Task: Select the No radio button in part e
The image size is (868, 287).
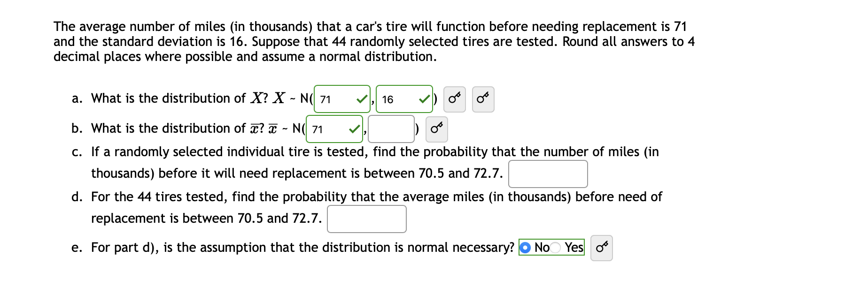Action: click(526, 248)
